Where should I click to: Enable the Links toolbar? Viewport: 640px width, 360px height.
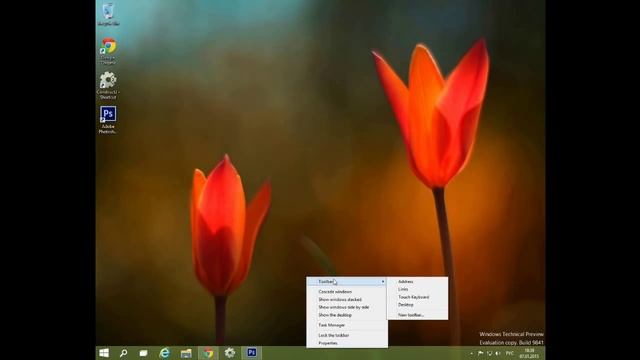point(417,289)
